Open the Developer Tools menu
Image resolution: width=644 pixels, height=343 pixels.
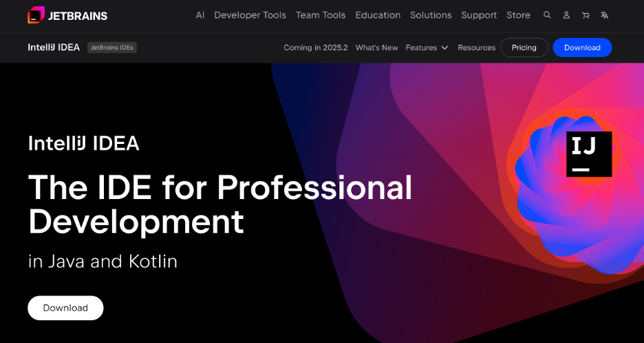(250, 15)
